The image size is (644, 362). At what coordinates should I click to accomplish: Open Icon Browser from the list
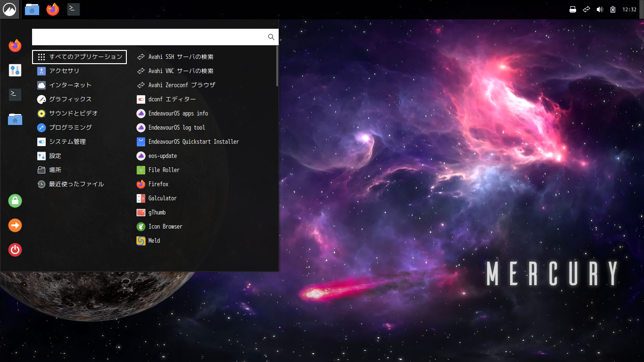[x=203, y=226]
